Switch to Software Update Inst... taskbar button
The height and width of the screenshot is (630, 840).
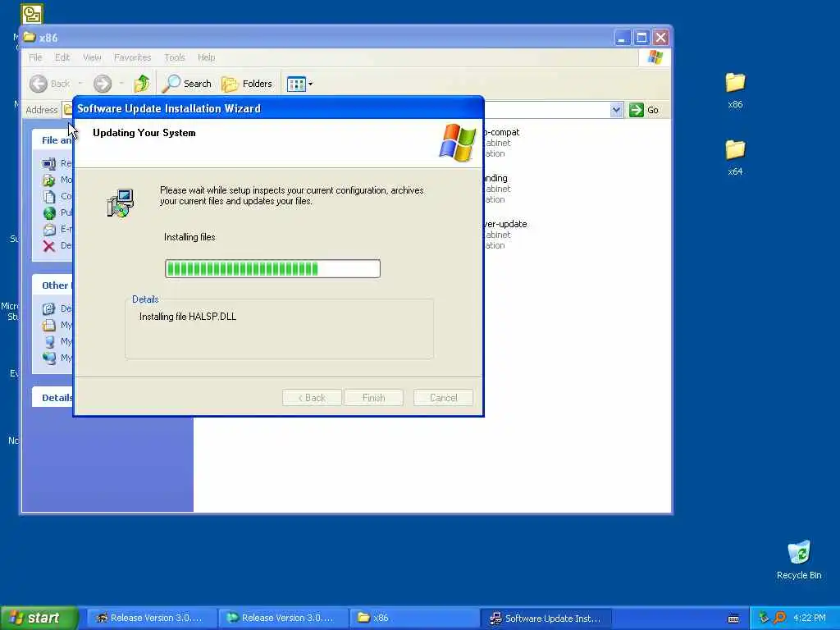click(546, 618)
